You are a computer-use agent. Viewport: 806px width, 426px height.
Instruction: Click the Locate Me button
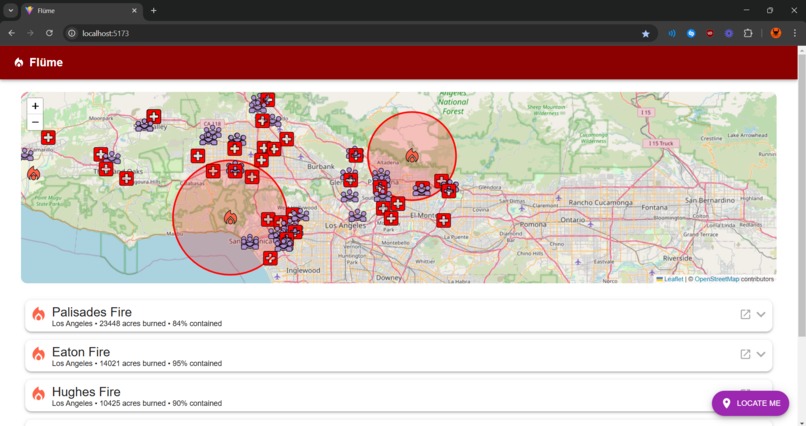point(750,403)
